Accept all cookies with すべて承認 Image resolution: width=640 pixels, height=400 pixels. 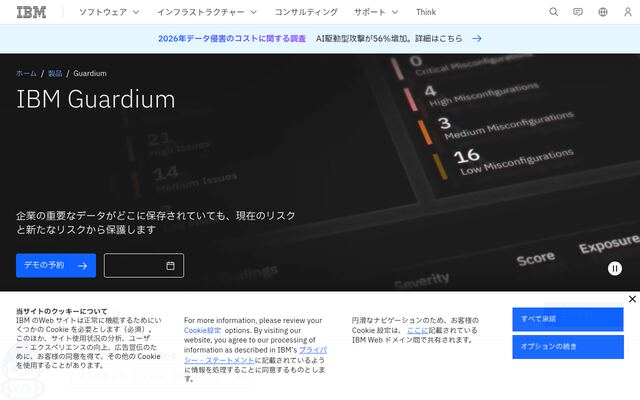[568, 319]
